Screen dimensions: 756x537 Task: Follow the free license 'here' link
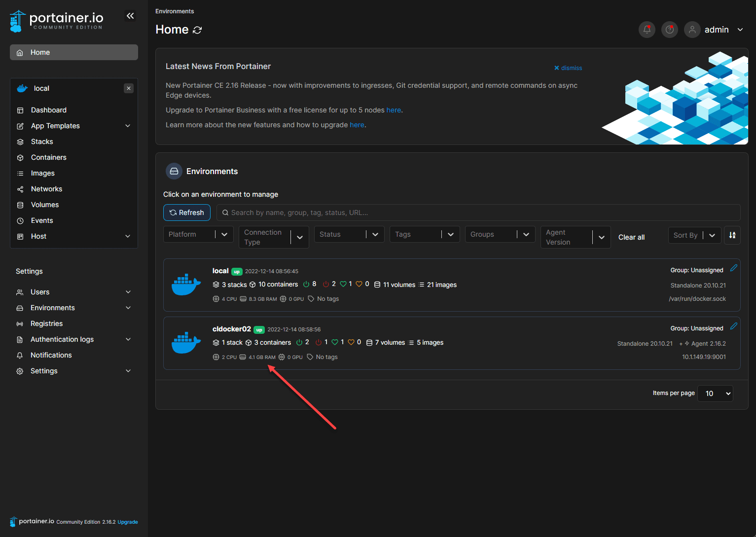pos(394,110)
